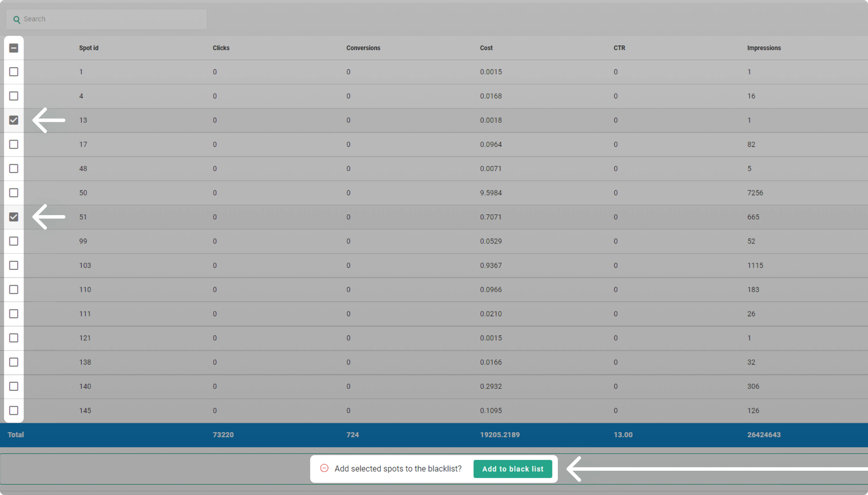Tick the checkbox for spot 103
The image size is (868, 495).
14,265
